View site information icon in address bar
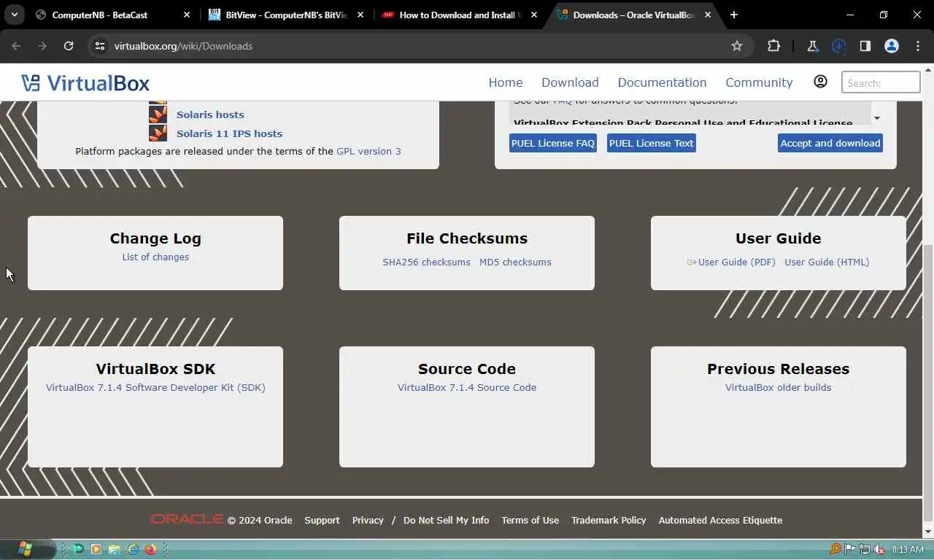The image size is (934, 560). point(100,46)
